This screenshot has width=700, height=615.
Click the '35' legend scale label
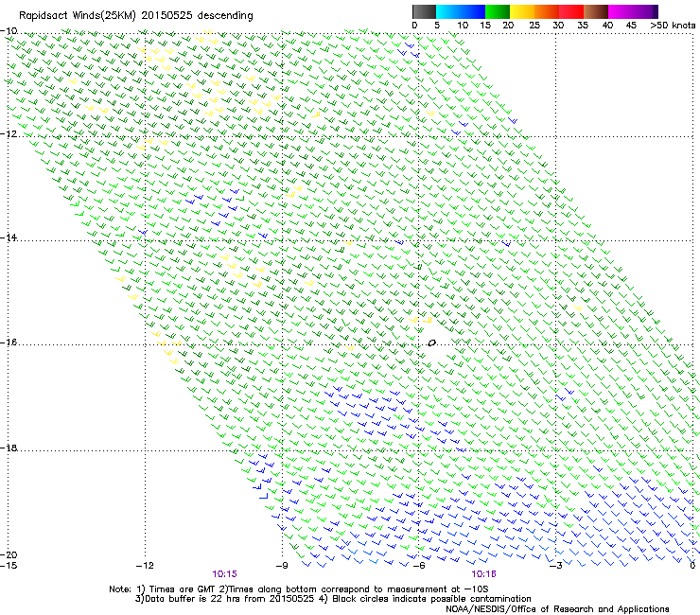[583, 26]
